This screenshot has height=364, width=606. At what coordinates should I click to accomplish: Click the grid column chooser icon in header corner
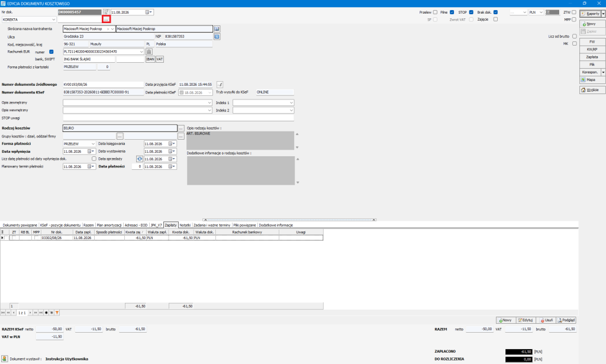[3, 232]
